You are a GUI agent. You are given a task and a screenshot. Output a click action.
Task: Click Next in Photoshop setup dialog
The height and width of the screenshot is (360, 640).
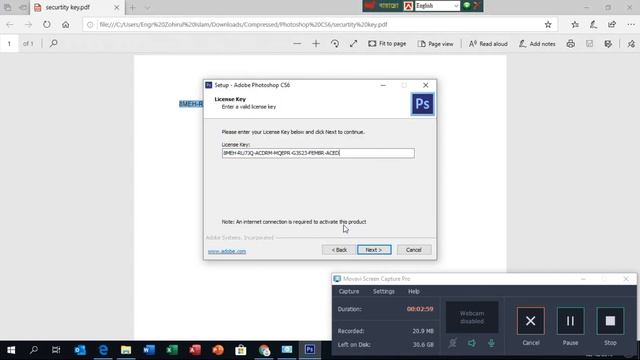(374, 250)
